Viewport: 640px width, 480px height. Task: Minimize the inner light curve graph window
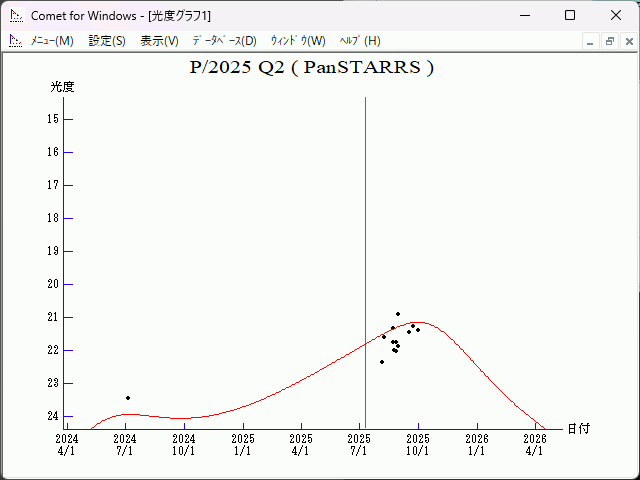tap(591, 42)
